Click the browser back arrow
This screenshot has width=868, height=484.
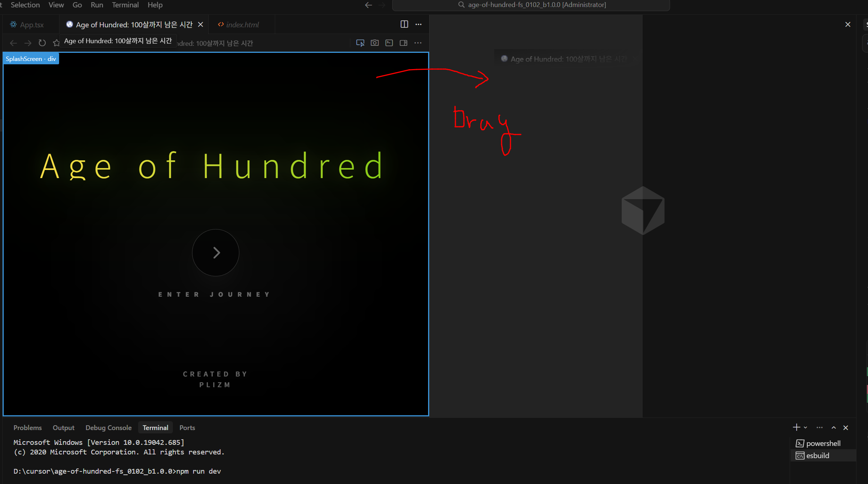click(13, 43)
